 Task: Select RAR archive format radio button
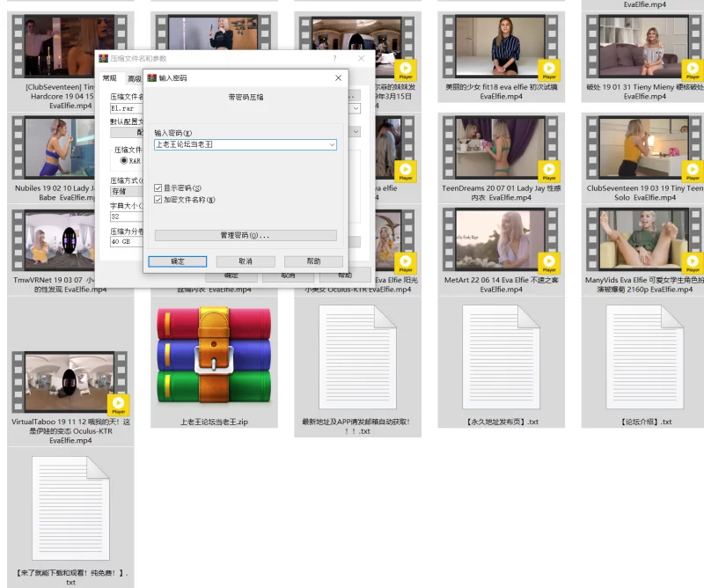coord(123,160)
